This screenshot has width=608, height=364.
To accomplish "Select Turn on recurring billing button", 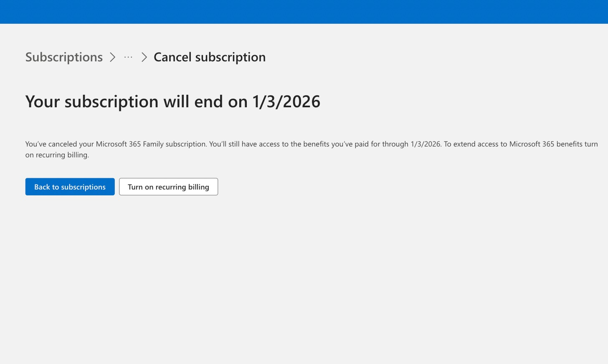I will tap(168, 187).
